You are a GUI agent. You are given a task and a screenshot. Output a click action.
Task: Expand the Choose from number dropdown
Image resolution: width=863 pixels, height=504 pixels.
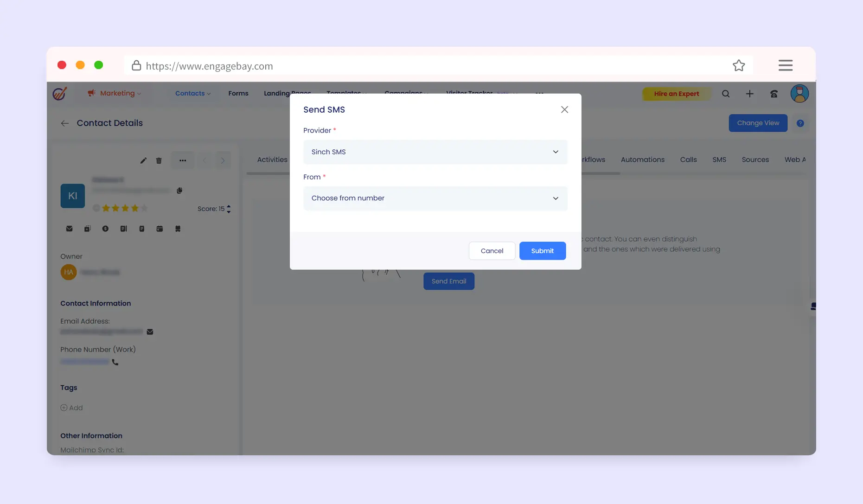click(x=435, y=198)
